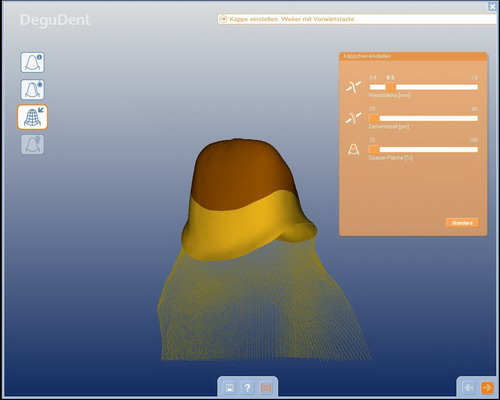500x400 pixels.
Task: Click the greyed-out fourth tooth step icon
Action: click(x=32, y=144)
